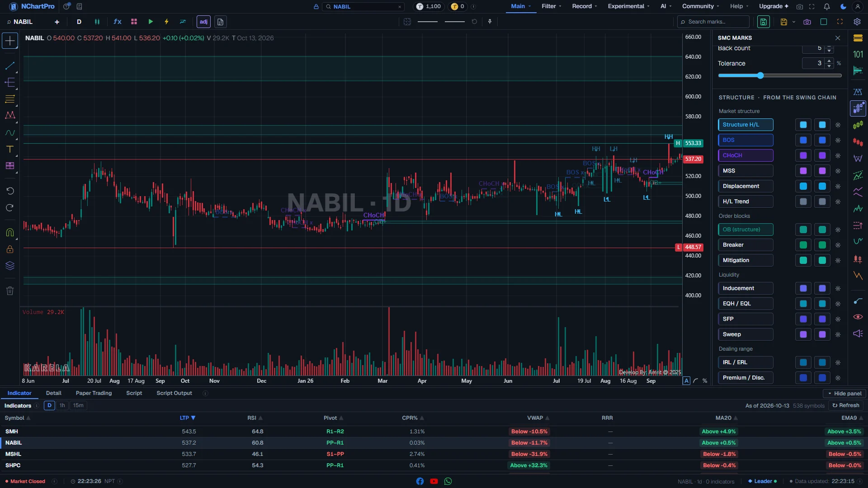Open the Paper Trading tab
Image resolution: width=868 pixels, height=488 pixels.
[94, 393]
